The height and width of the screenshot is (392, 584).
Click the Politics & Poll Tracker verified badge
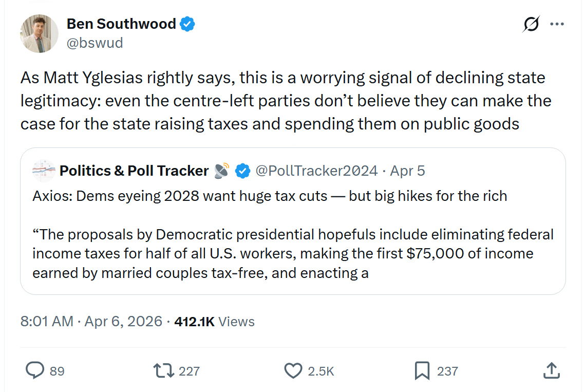242,171
